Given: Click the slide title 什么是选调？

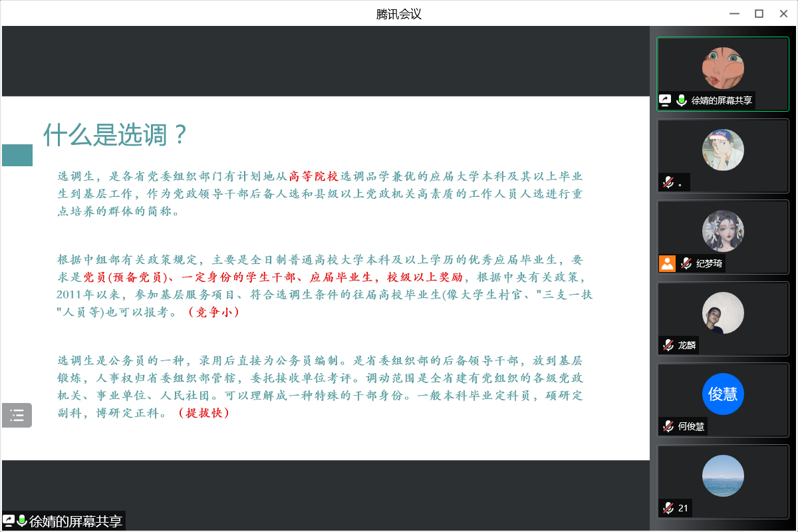Looking at the screenshot, I should point(116,135).
